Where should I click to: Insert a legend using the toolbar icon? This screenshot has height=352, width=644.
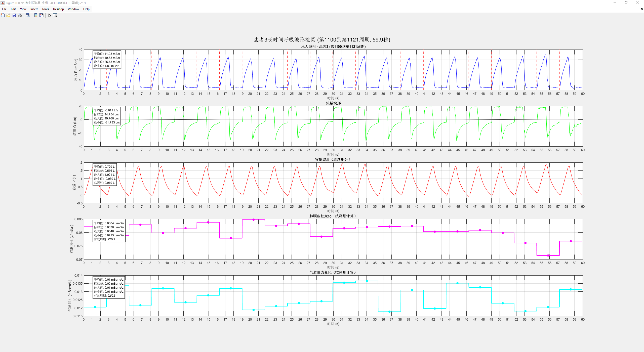(x=42, y=15)
